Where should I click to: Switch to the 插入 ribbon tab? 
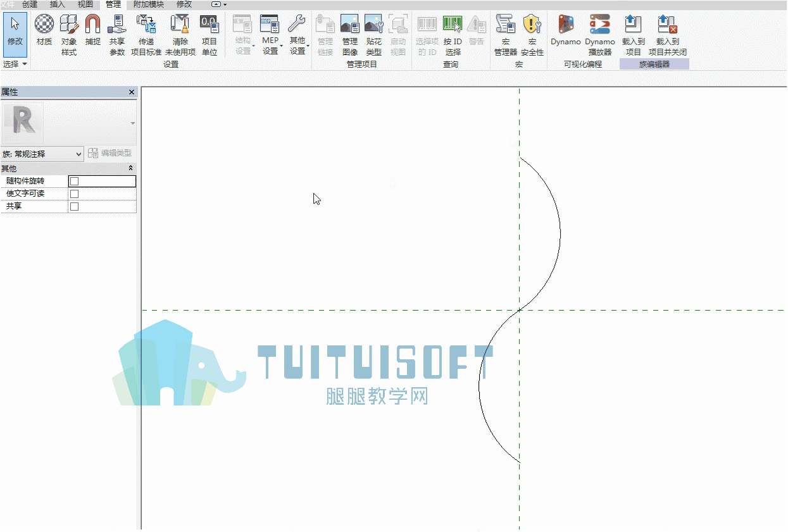(x=58, y=4)
